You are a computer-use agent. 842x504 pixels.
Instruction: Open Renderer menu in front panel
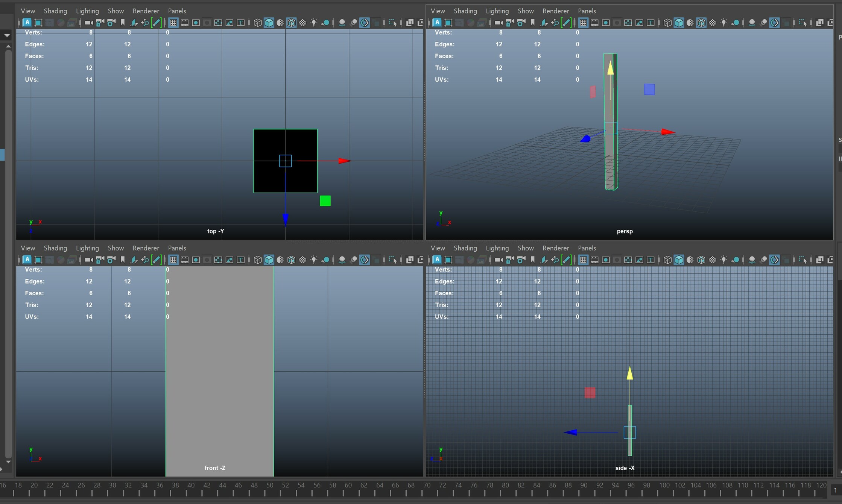pos(146,248)
